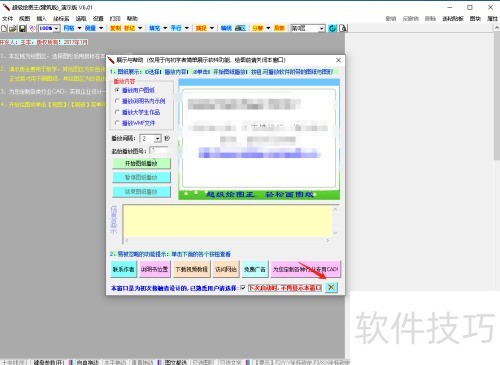Click the icon left of the 100% zoom box
The width and height of the screenshot is (500, 365).
(x=32, y=28)
